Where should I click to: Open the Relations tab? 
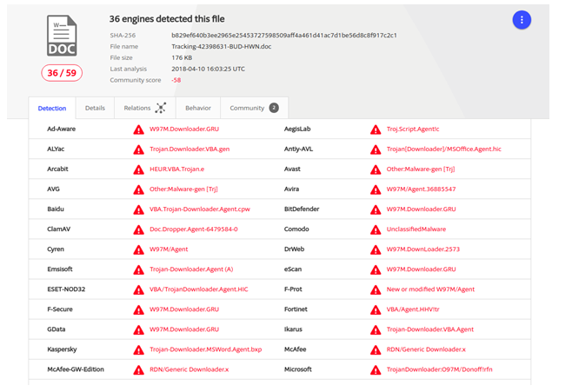(x=137, y=109)
